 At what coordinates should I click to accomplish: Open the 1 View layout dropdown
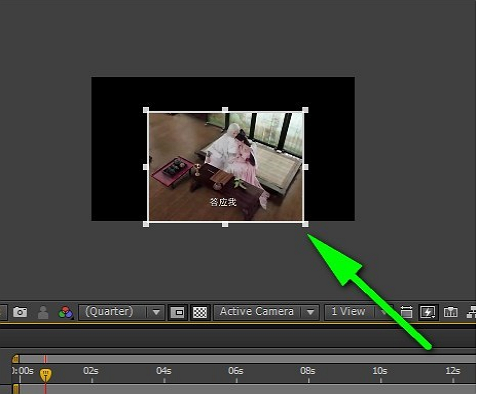pyautogui.click(x=358, y=312)
